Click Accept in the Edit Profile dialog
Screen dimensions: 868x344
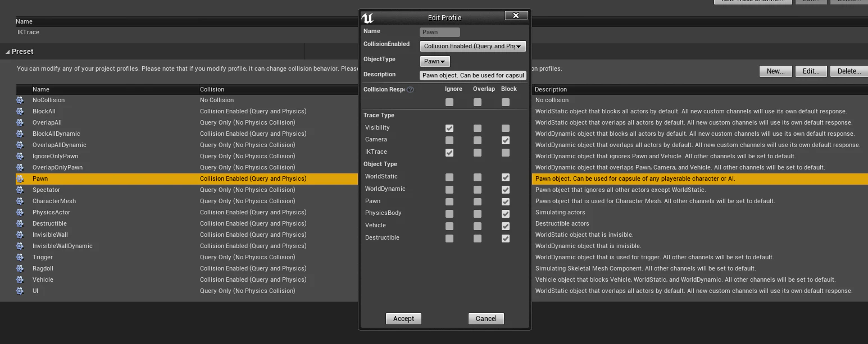[x=403, y=319]
